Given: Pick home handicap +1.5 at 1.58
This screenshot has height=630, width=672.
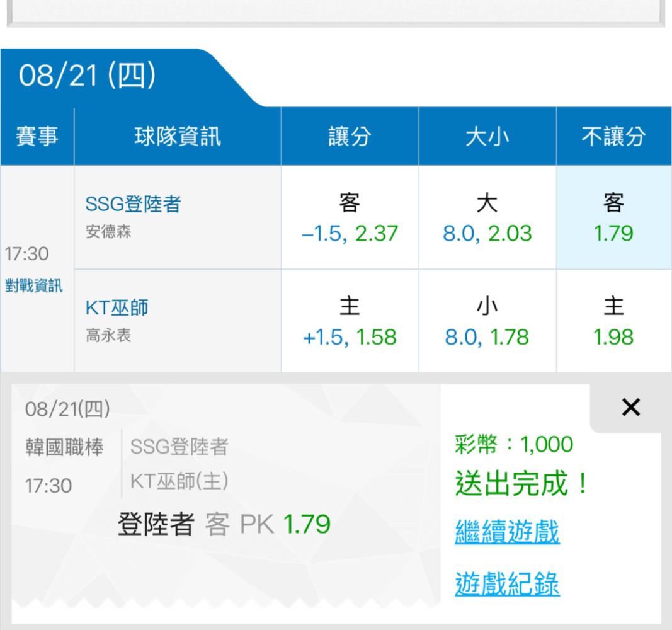Looking at the screenshot, I should pyautogui.click(x=350, y=321).
